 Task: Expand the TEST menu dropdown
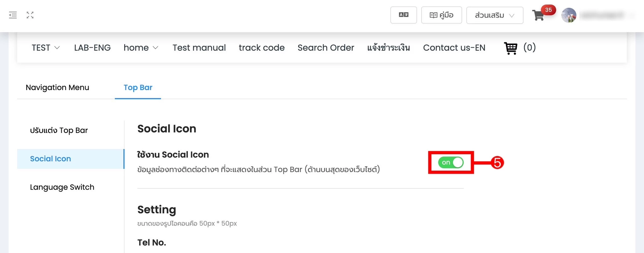click(46, 48)
